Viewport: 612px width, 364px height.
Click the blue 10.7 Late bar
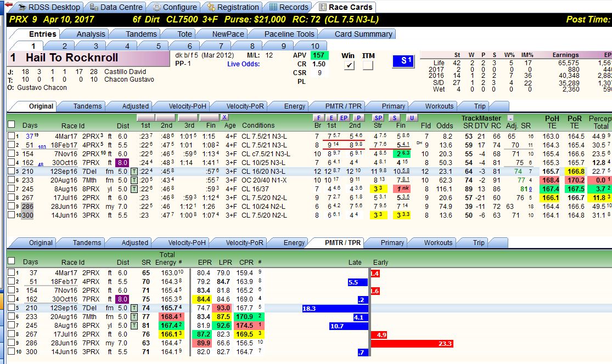(349, 326)
